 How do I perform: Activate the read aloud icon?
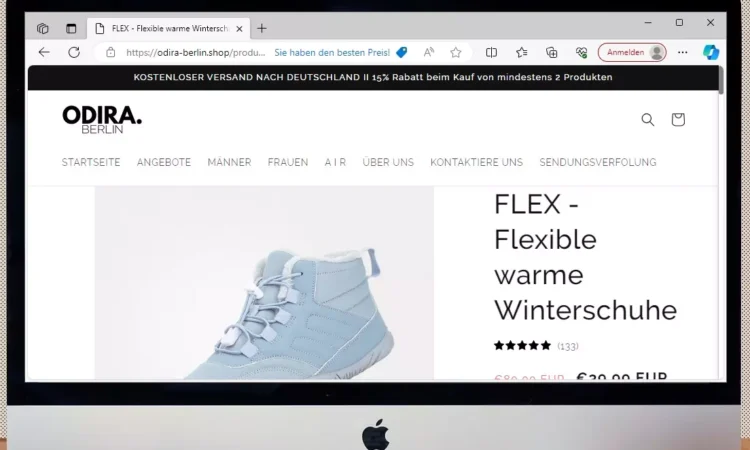point(429,52)
